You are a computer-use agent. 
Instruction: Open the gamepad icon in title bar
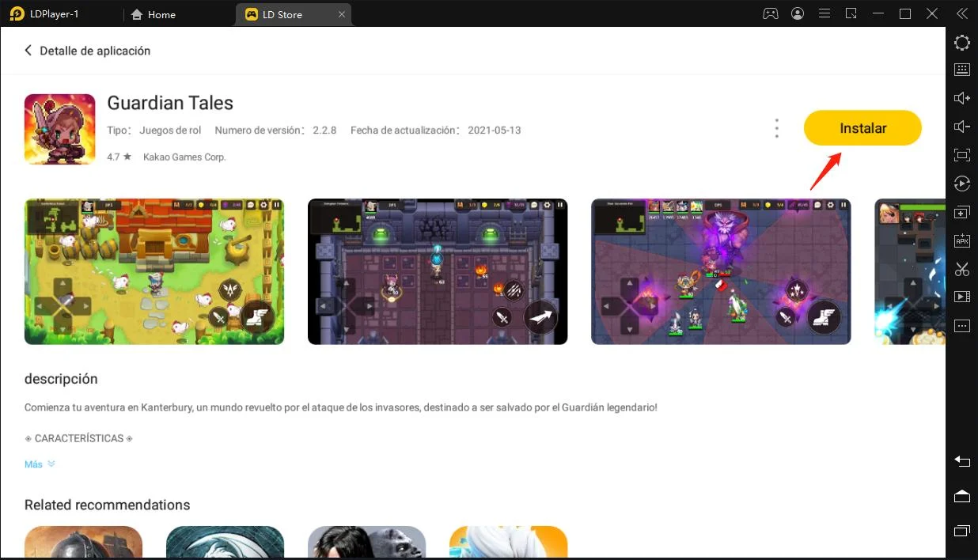pos(770,14)
